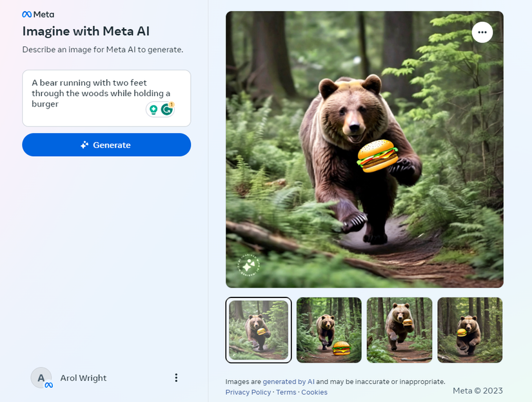This screenshot has width=532, height=402.
Task: Click Arol Wright's profile avatar
Action: [41, 377]
